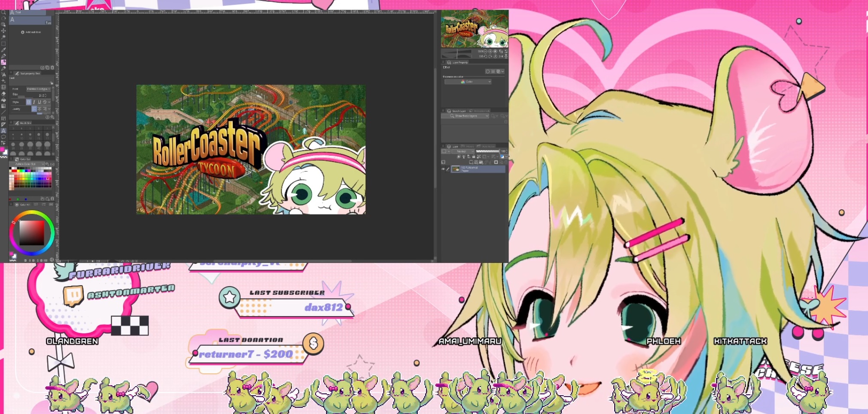Toggle Clip to layer below icon

pos(459,157)
